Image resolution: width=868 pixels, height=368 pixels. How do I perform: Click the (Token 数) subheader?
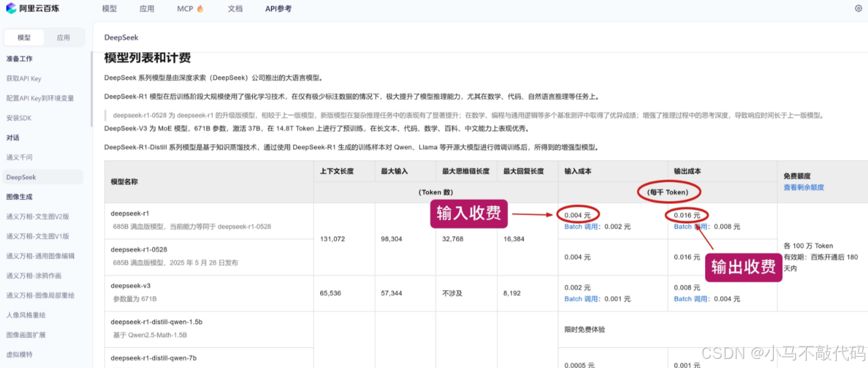click(436, 193)
